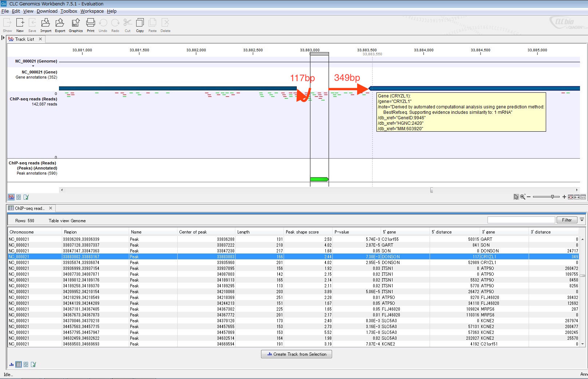Open the Filter options expander in the table
Image resolution: width=588 pixels, height=379 pixels.
(x=582, y=220)
